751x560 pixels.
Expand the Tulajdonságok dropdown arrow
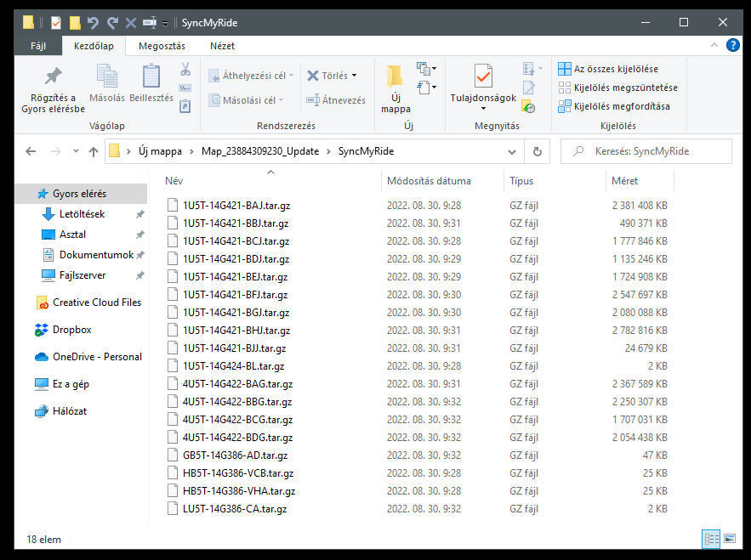pos(483,109)
